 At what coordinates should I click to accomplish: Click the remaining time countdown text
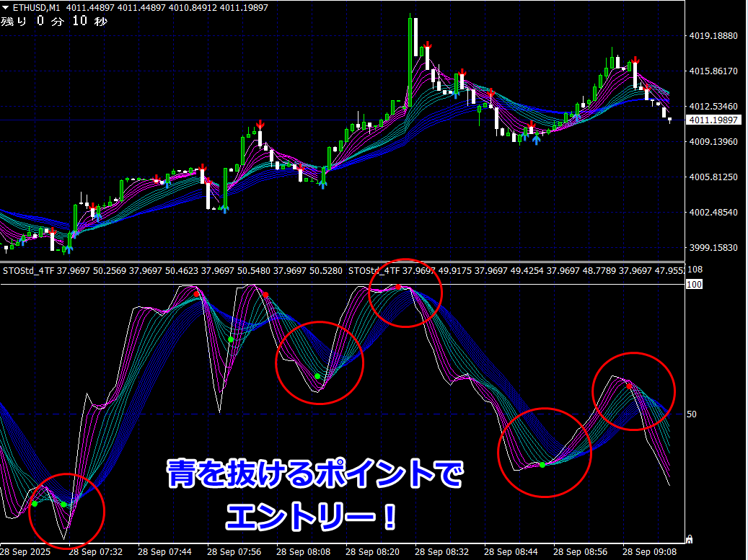(54, 21)
